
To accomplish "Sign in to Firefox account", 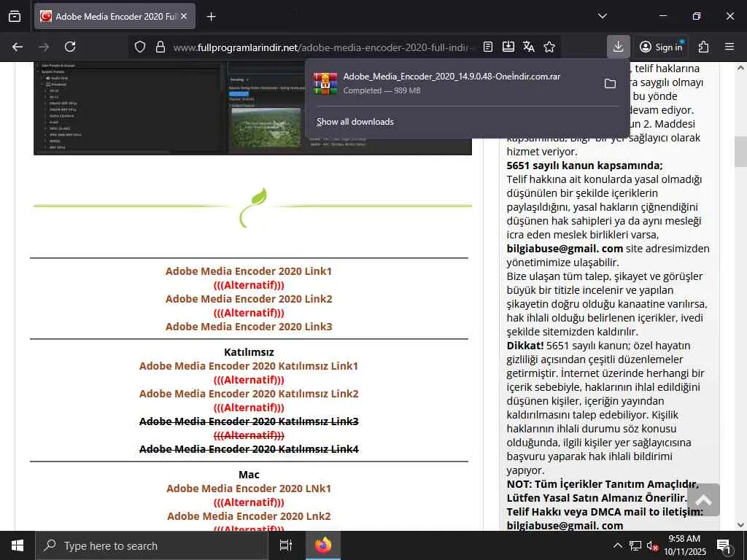I will pos(661,47).
